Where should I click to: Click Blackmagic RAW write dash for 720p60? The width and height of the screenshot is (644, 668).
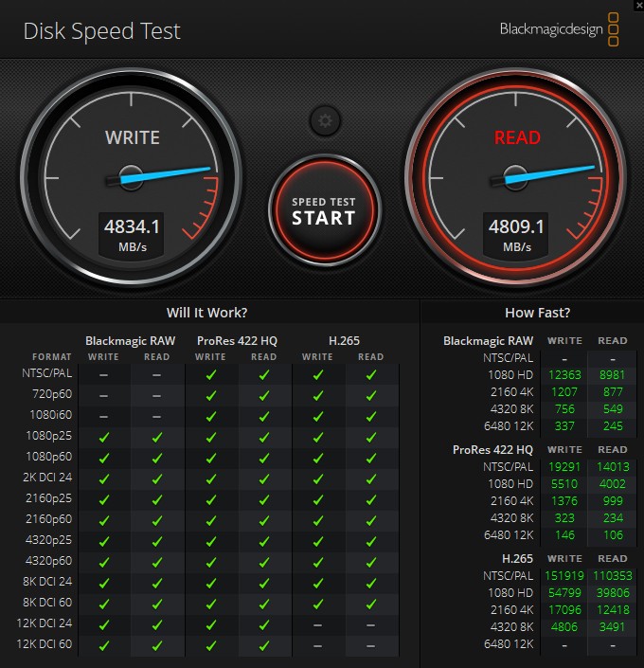coord(104,396)
